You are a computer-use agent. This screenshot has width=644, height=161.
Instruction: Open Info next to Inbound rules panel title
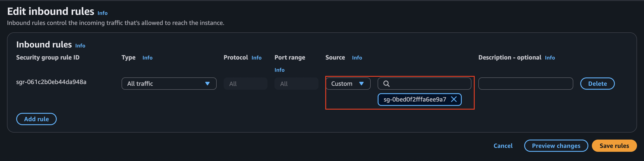[x=80, y=46]
